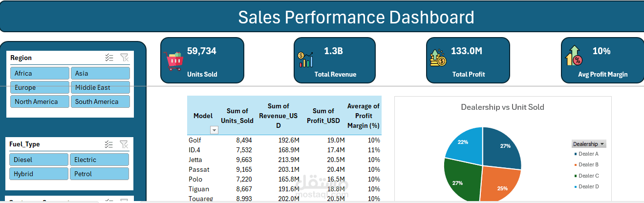The width and height of the screenshot is (644, 203).
Task: Select South America slicer button
Action: (100, 101)
